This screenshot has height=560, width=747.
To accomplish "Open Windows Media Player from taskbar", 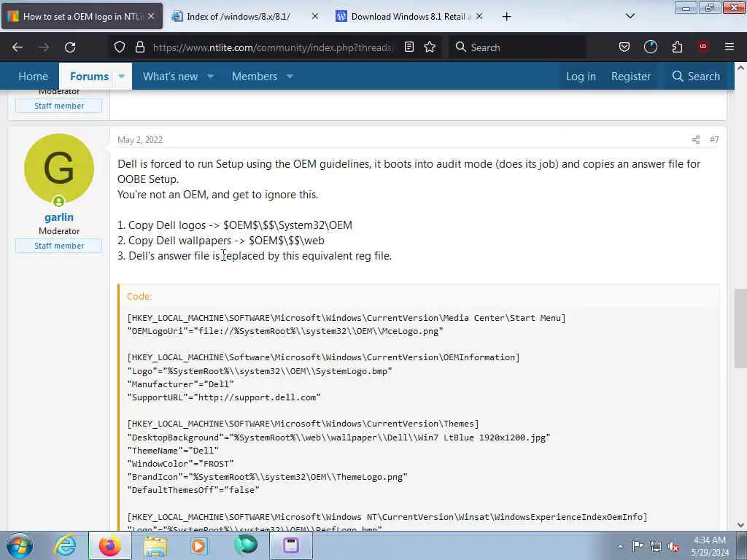I will click(199, 545).
